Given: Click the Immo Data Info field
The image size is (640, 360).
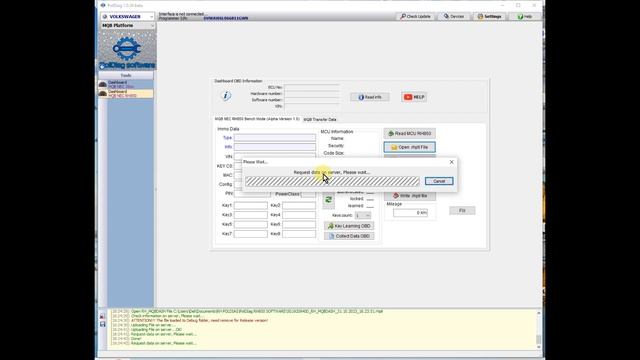Looking at the screenshot, I should pyautogui.click(x=275, y=147).
